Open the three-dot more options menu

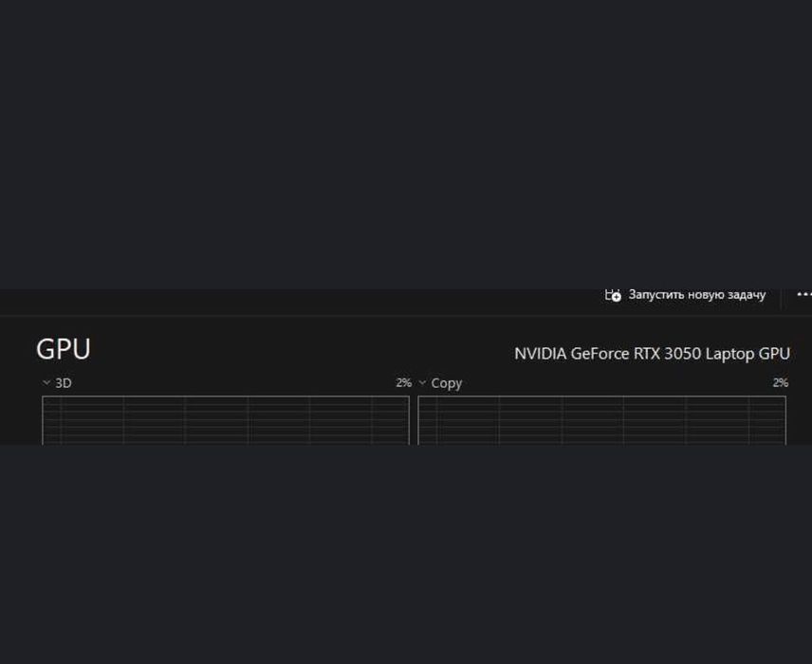point(803,295)
